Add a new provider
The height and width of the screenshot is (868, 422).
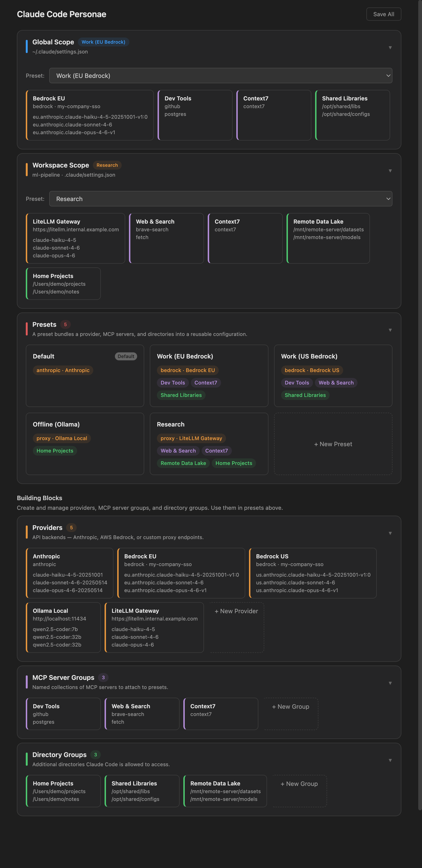click(236, 611)
